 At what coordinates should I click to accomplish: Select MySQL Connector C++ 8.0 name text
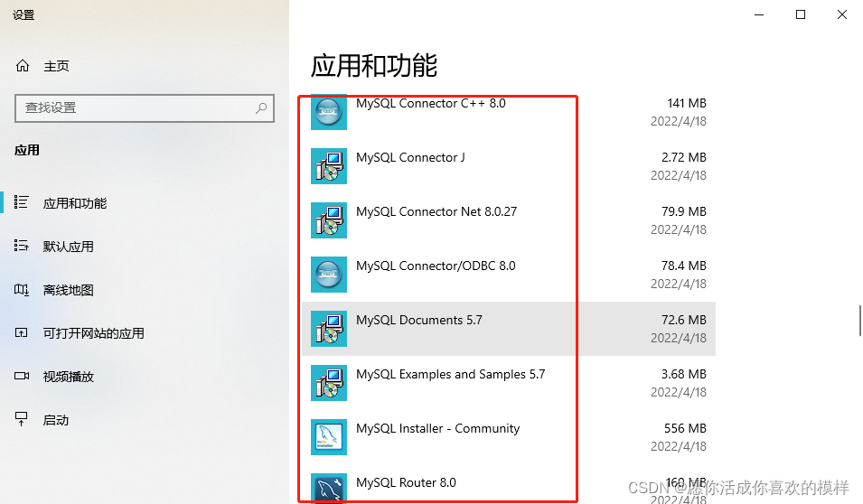(x=430, y=104)
